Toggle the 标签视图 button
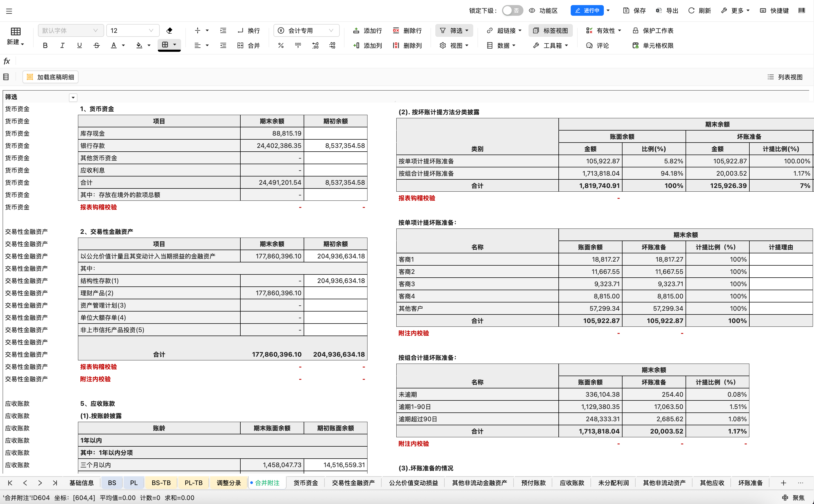This screenshot has height=504, width=814. [x=551, y=31]
